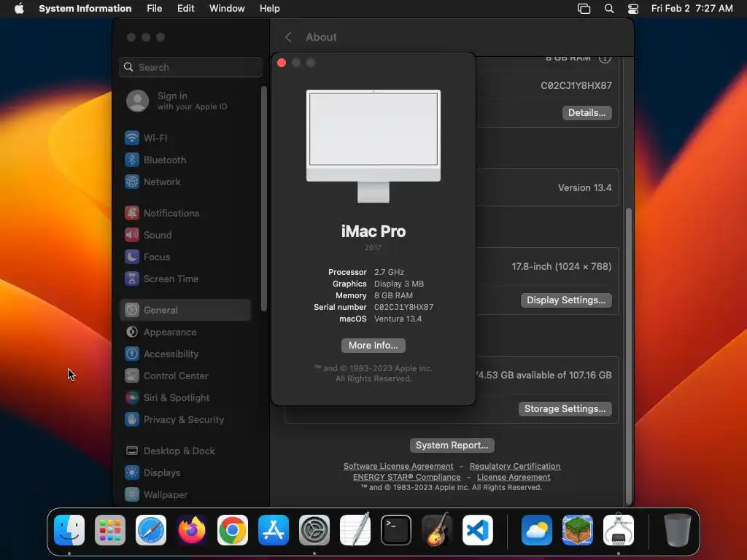Click the iMac Pro computer image
Image resolution: width=747 pixels, height=560 pixels.
tap(373, 146)
